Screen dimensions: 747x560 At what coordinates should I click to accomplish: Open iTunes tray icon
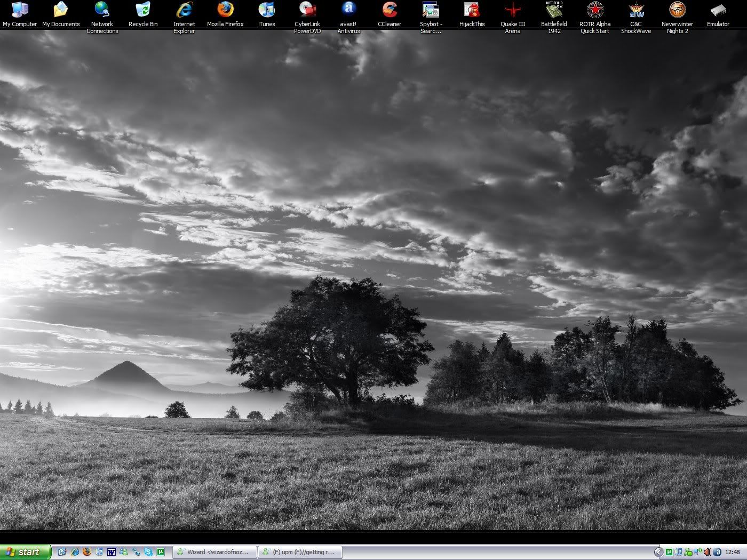coord(679,552)
